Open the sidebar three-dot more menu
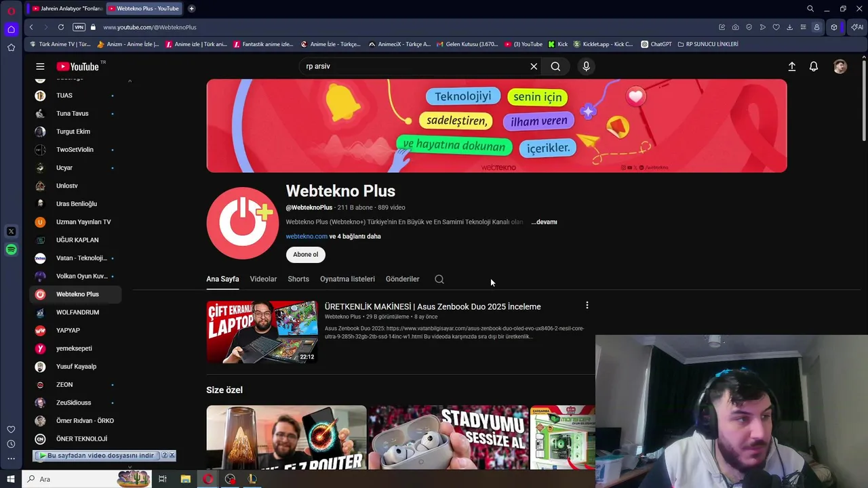868x488 pixels. pyautogui.click(x=11, y=459)
